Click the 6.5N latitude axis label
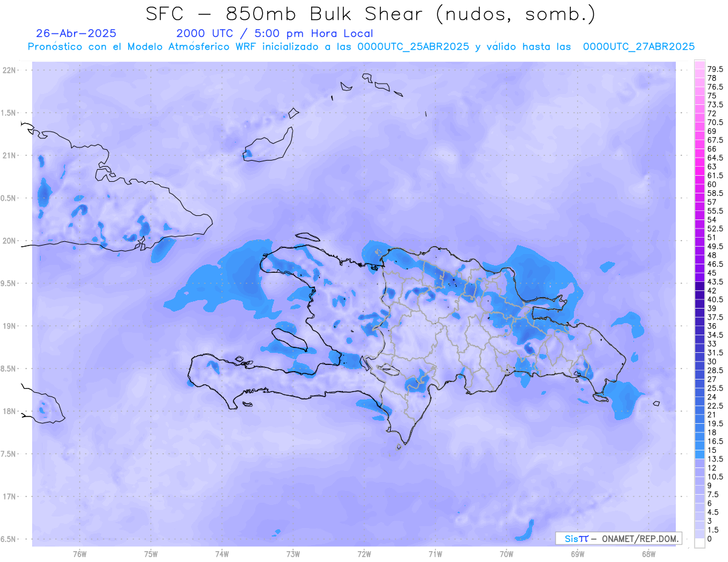 [x=8, y=539]
